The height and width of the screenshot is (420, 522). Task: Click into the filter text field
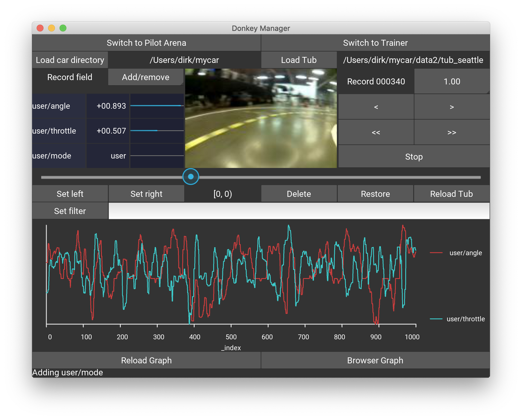tap(299, 211)
